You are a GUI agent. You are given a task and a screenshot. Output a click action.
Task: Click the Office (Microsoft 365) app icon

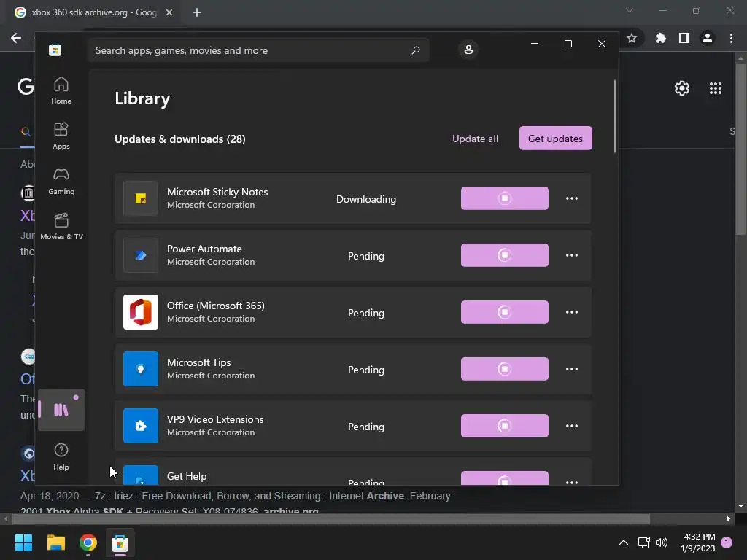coord(141,312)
